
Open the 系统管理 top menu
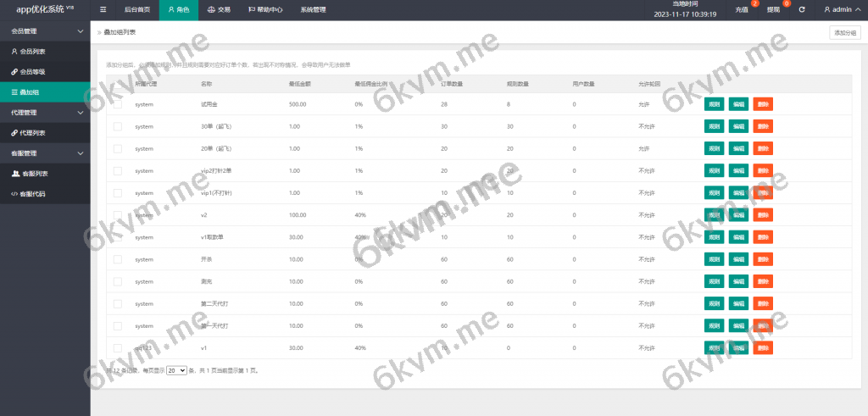tap(313, 10)
